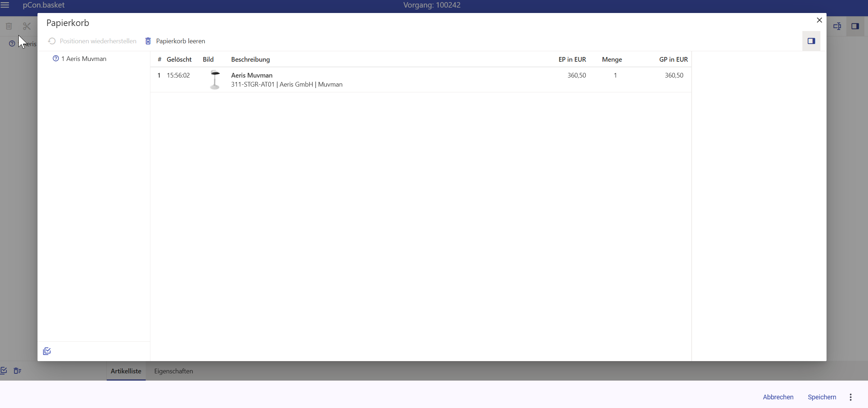
Task: Click the Vorgang: 100242 title
Action: tap(432, 5)
